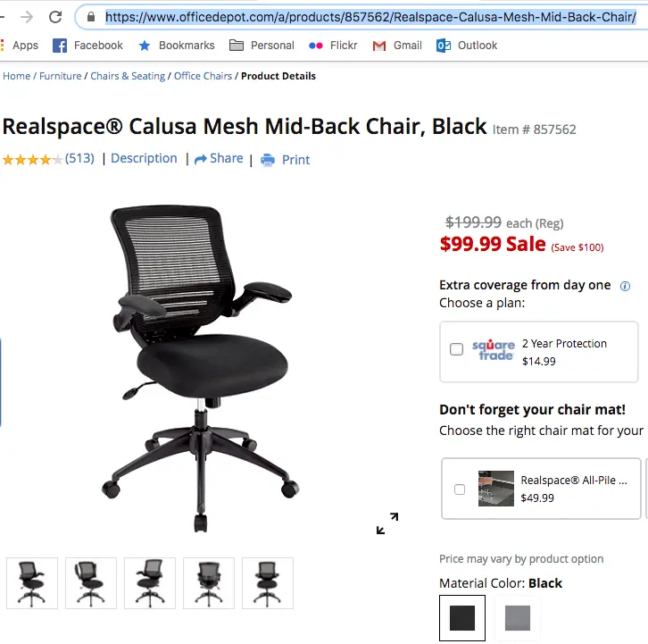648x644 pixels.
Task: Click the printer Print icon
Action: click(x=268, y=160)
